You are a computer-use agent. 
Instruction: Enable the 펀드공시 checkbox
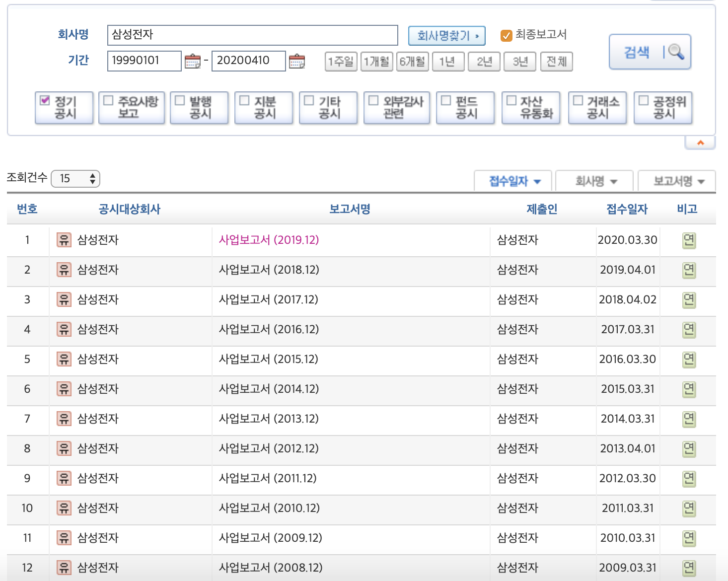(x=446, y=100)
